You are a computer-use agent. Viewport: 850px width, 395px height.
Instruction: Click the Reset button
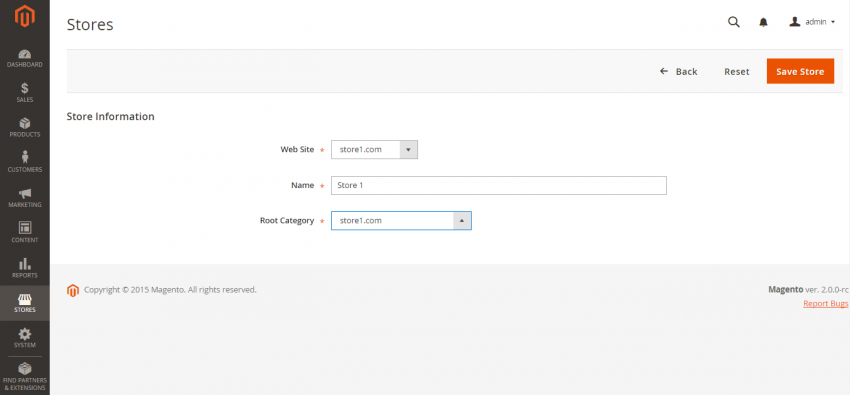click(737, 72)
